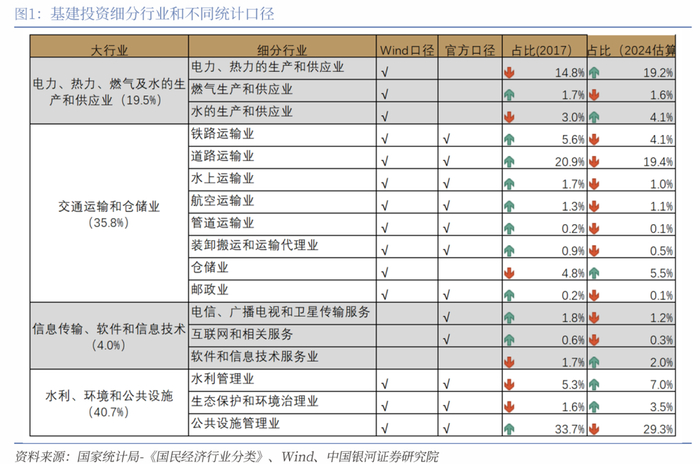Click the red down arrow beside 19.4%

[x=594, y=162]
